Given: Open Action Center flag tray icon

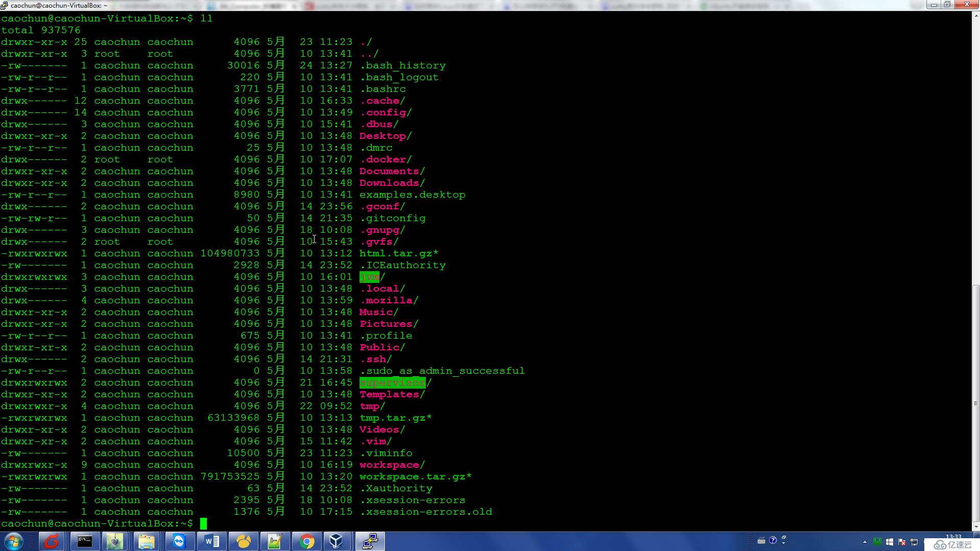Looking at the screenshot, I should pyautogui.click(x=901, y=542).
